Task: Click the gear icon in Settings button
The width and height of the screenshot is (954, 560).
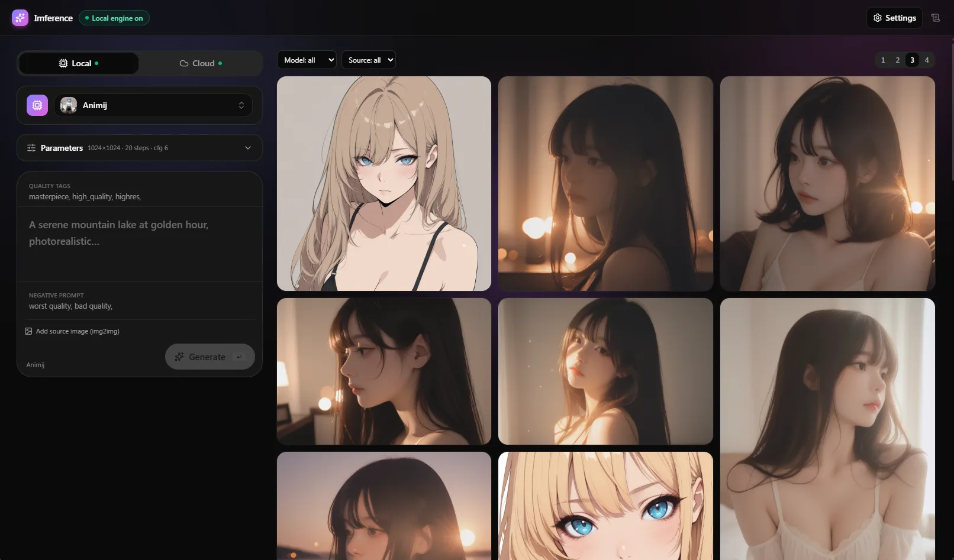Action: (878, 18)
